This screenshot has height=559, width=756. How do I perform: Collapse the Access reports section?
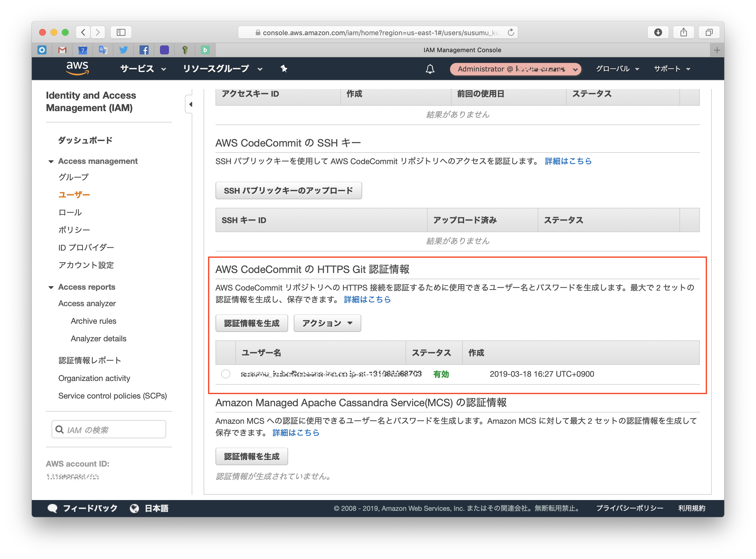[50, 287]
